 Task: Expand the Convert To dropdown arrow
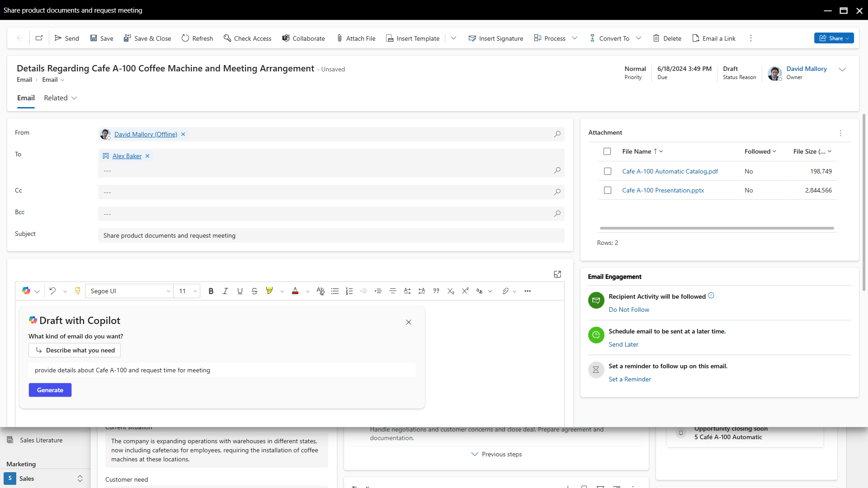[638, 38]
